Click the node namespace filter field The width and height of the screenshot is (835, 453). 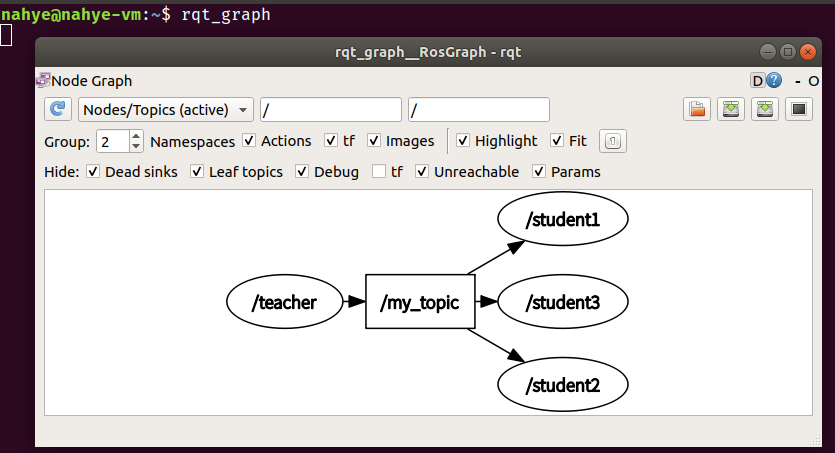[x=331, y=110]
